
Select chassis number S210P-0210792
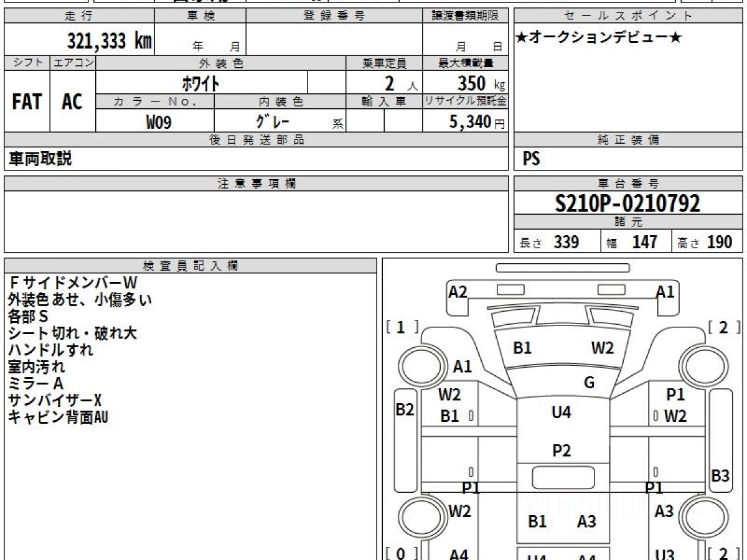(627, 203)
